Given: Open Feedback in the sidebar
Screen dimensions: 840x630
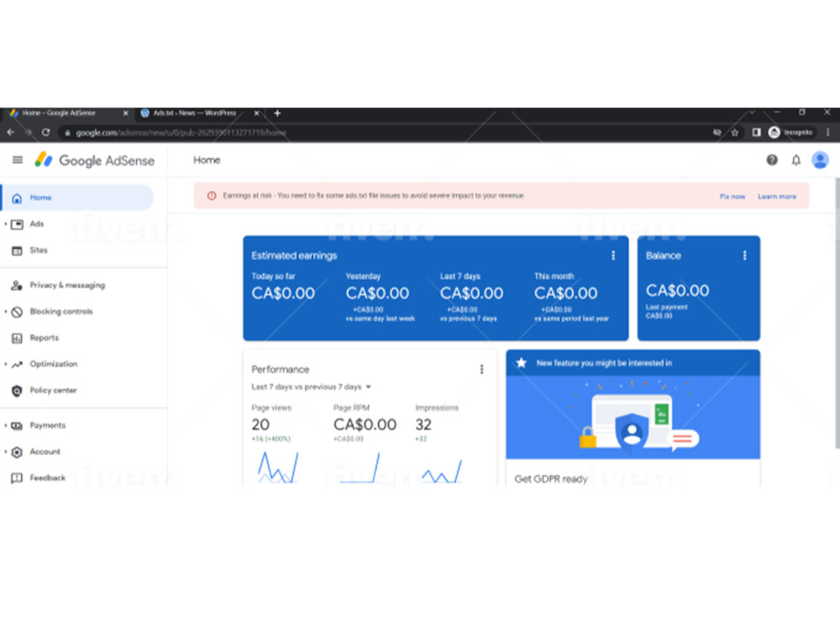Looking at the screenshot, I should click(x=48, y=478).
